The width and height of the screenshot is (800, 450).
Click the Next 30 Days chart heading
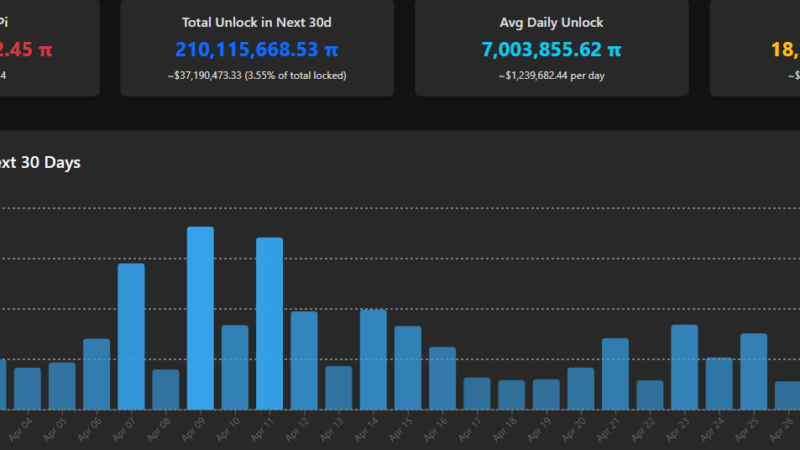click(40, 162)
